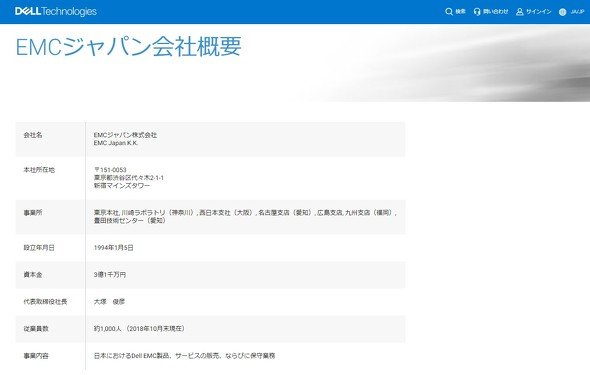
Task: Click the president name 大塚 俊彦
Action: tap(109, 302)
